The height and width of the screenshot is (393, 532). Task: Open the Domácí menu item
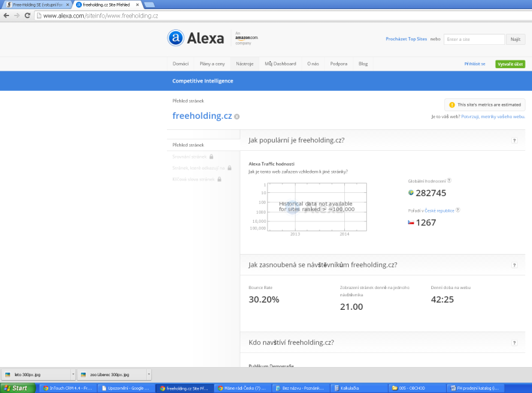(181, 64)
